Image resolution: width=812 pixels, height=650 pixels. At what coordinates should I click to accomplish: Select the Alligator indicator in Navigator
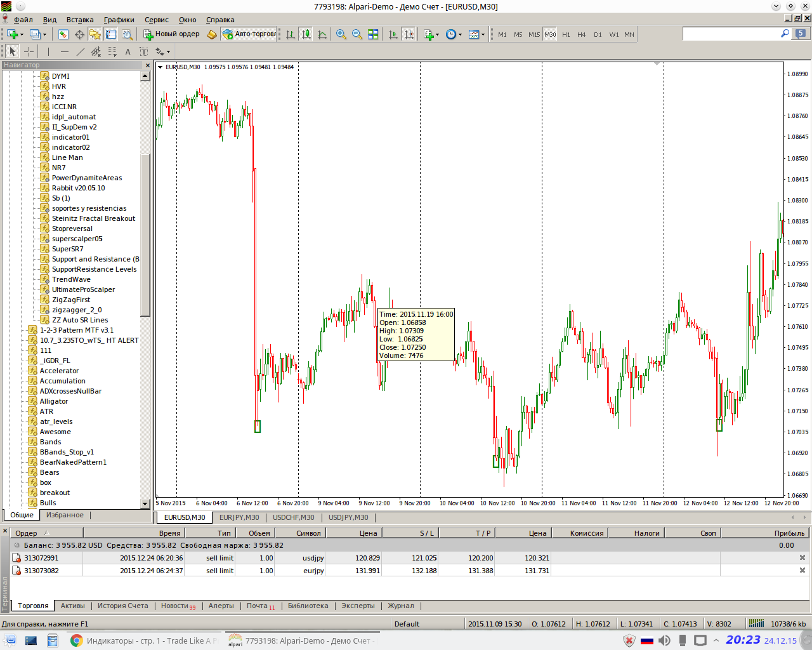tap(54, 401)
